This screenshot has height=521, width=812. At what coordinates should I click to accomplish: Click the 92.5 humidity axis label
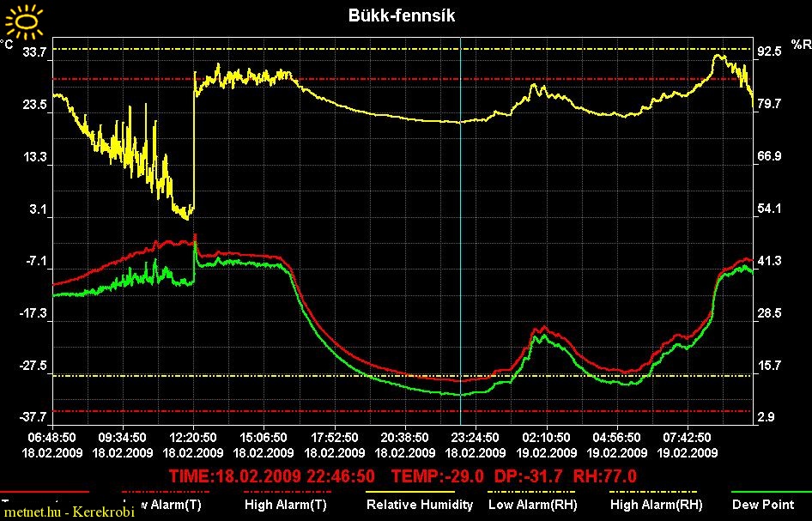769,51
